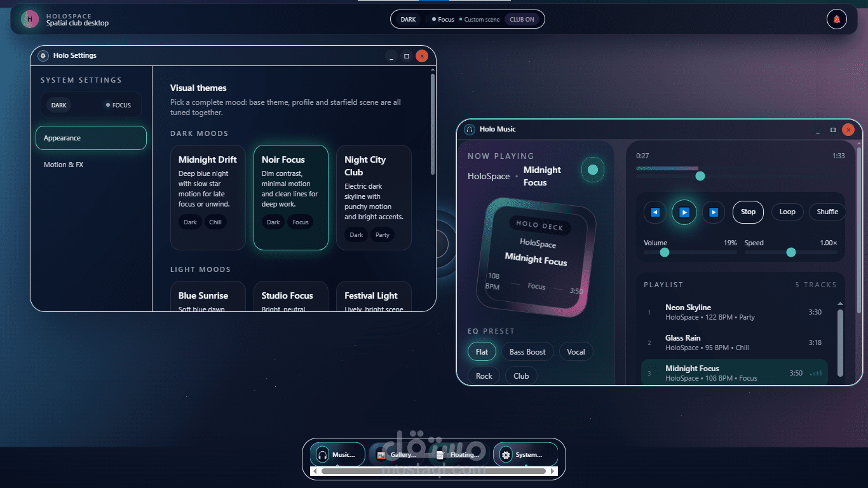
Task: Click Focus profile in the top bar
Action: (x=443, y=19)
